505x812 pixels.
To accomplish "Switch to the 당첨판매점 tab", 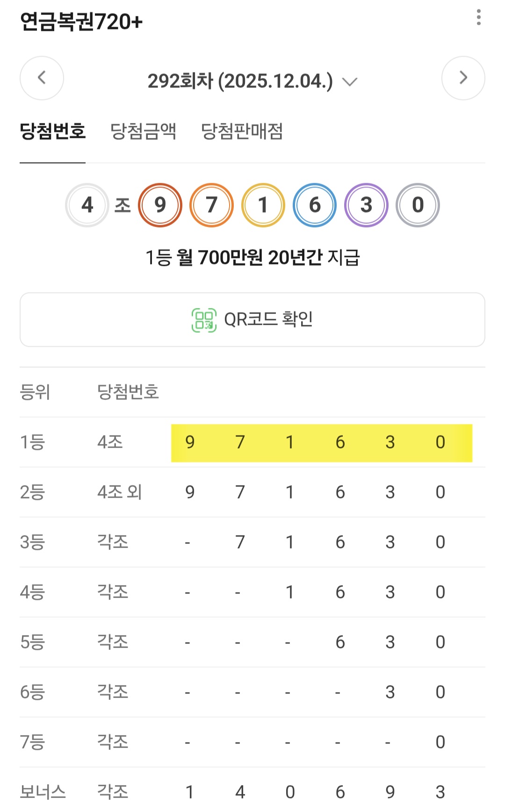I will click(x=242, y=131).
